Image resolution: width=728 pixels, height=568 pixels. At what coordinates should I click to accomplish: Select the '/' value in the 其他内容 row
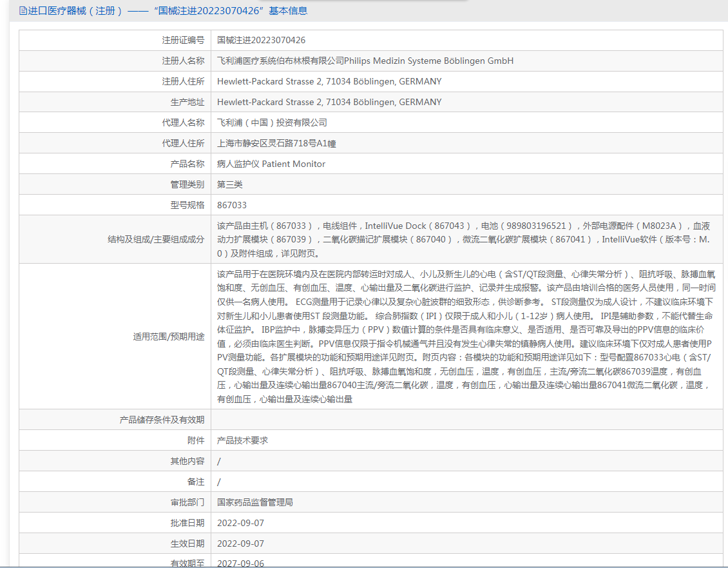pos(219,461)
